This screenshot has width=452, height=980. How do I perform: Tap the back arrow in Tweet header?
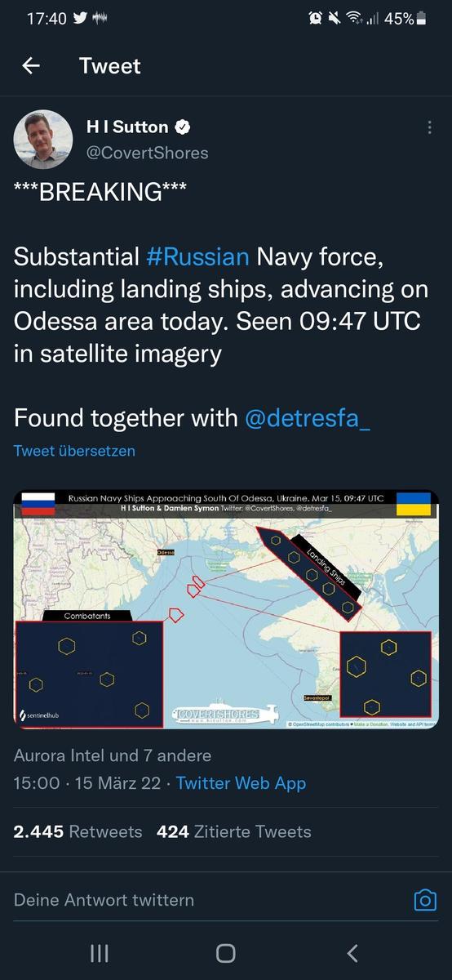pyautogui.click(x=31, y=66)
